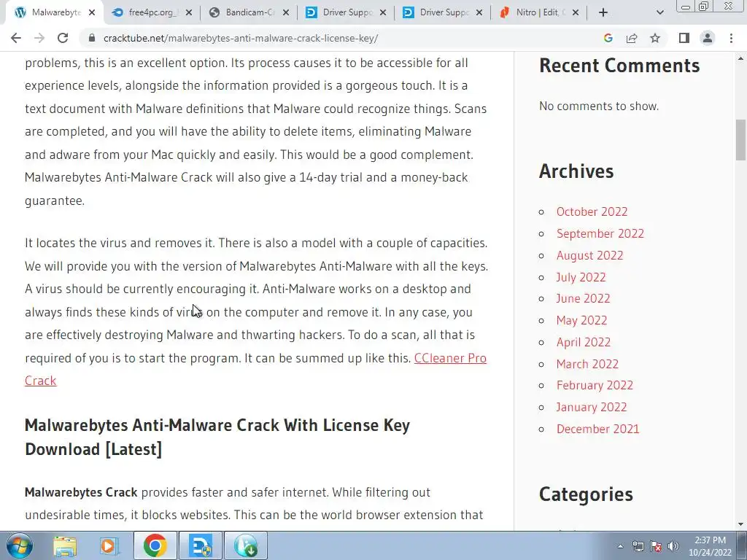Screen dimensions: 747x560
Task: Click the Chrome taskbar icon
Action: 155,545
